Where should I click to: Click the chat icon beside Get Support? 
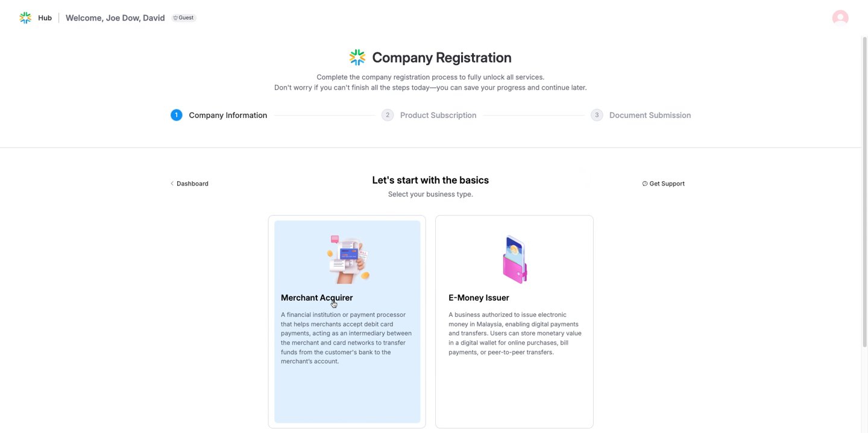tap(645, 184)
